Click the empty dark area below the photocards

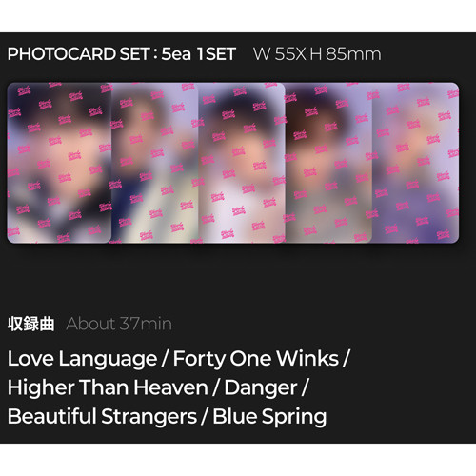[238, 276]
